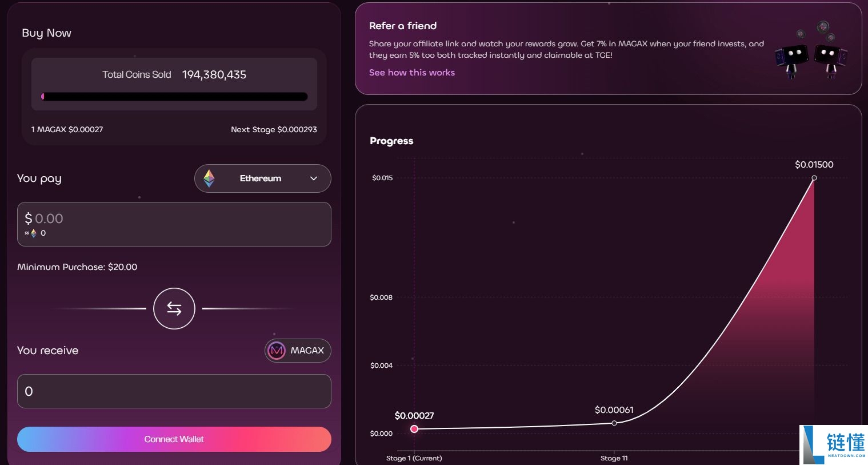Click the robot mascots illustration
Screen dimensions: 868x465
(811, 50)
